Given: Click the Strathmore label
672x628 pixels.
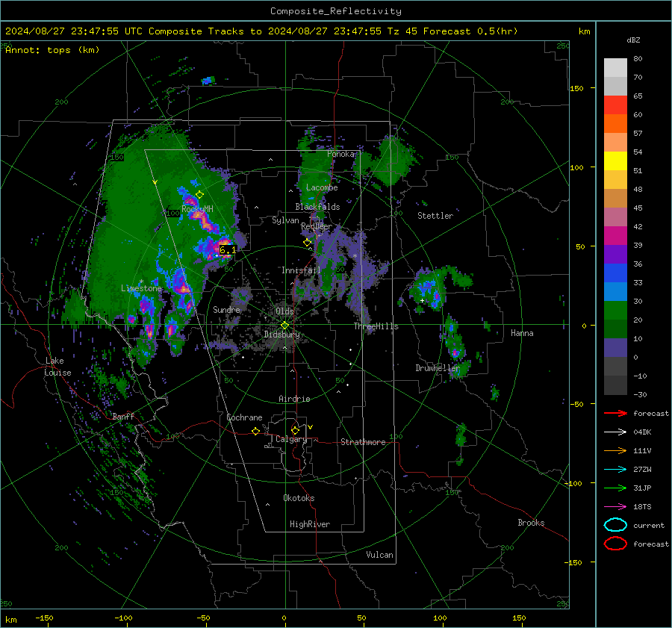Looking at the screenshot, I should 363,442.
